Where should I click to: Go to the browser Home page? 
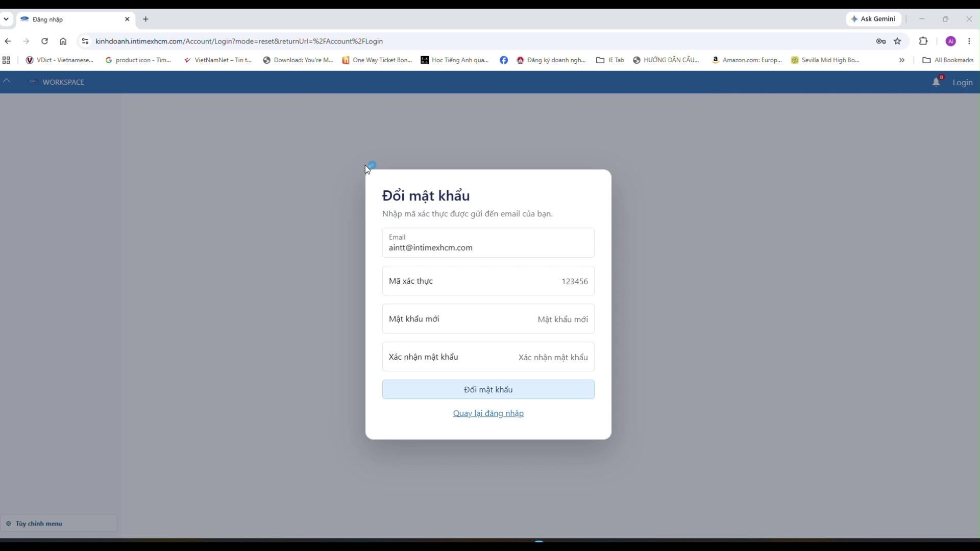[x=63, y=41]
